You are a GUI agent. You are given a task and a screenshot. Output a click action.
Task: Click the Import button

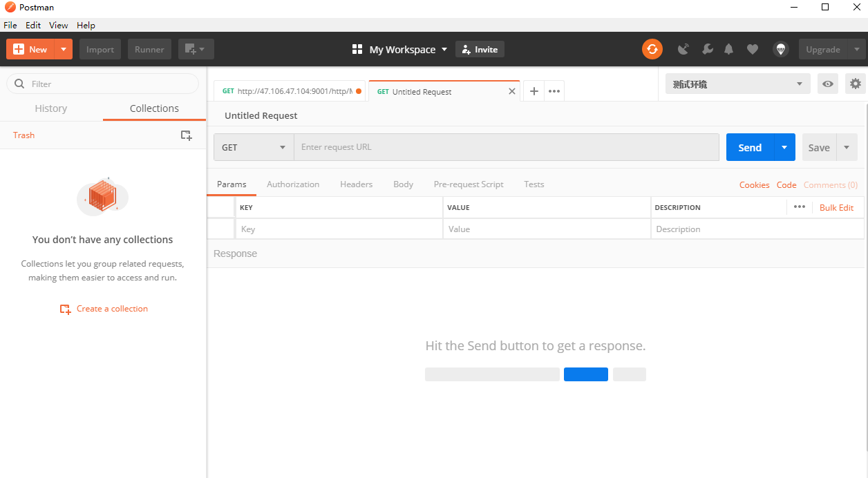[x=100, y=49]
